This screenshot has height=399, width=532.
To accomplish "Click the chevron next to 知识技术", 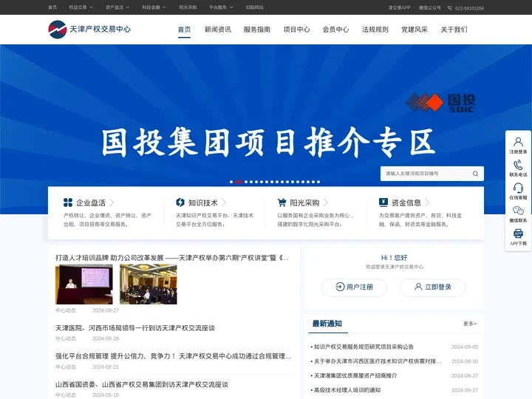I will (x=224, y=202).
